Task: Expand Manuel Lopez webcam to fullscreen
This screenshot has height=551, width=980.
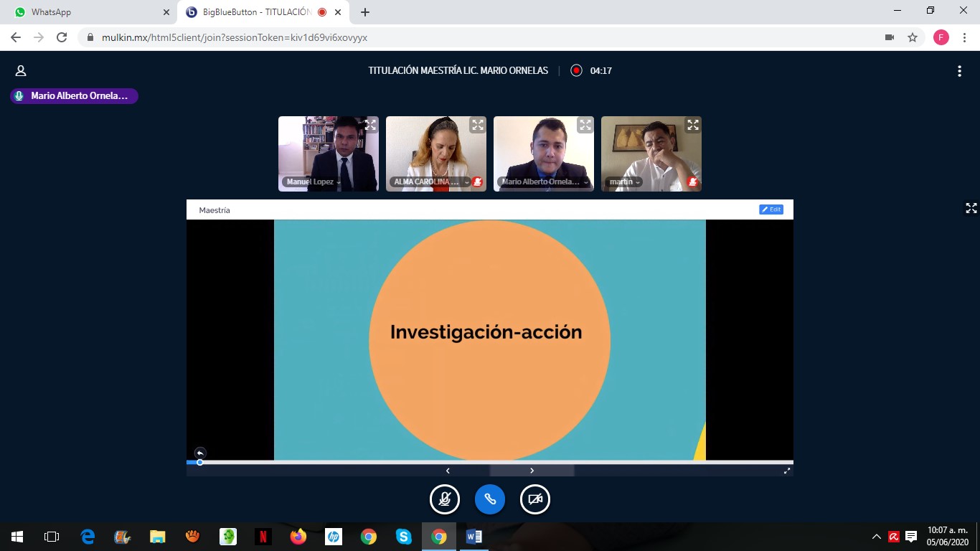Action: tap(370, 125)
